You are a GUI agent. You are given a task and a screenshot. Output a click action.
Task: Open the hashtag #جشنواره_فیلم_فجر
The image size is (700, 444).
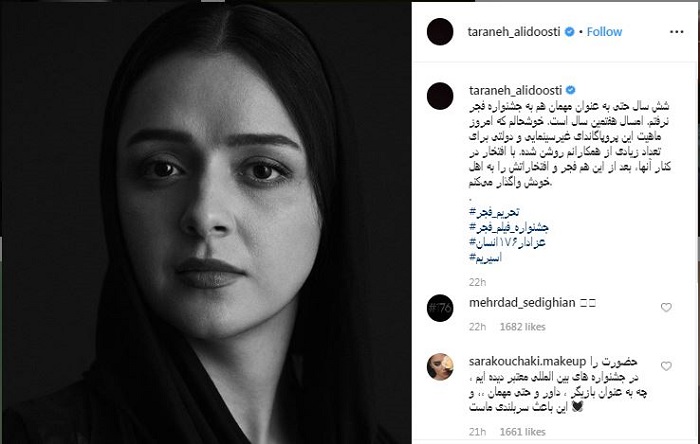tap(508, 227)
